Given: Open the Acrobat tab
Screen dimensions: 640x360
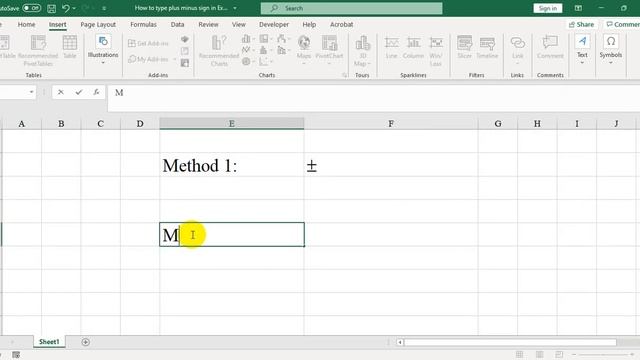Looking at the screenshot, I should (342, 24).
